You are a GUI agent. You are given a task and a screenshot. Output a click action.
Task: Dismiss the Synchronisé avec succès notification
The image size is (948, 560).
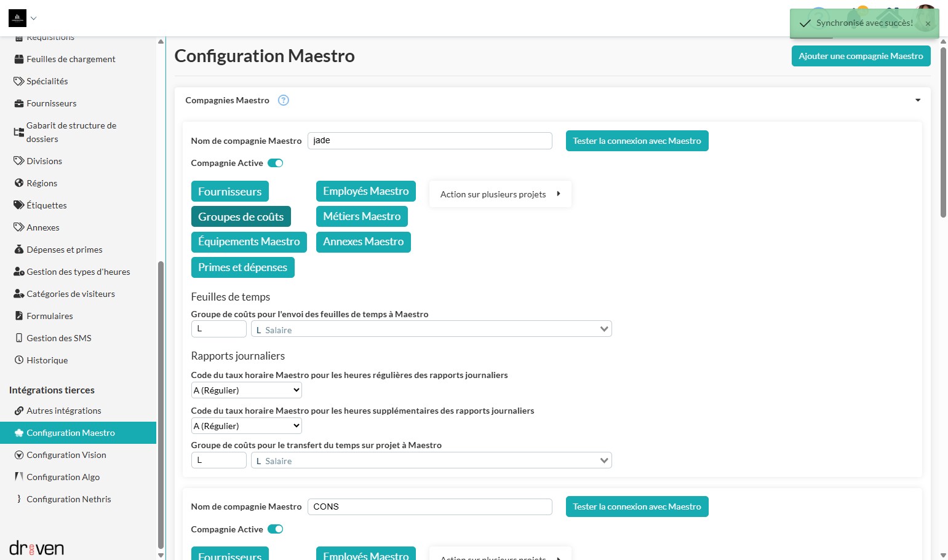pos(928,23)
